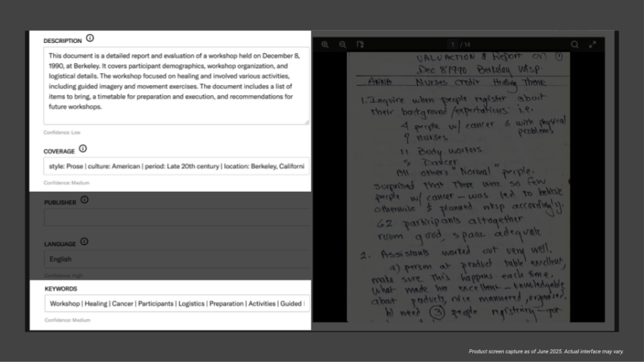Expand document viewer to fullscreen

click(x=592, y=44)
